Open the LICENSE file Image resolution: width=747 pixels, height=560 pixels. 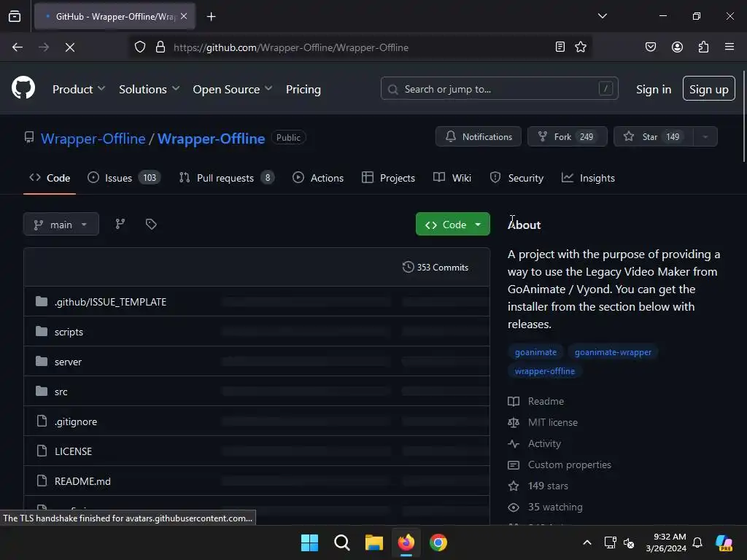[x=74, y=451]
